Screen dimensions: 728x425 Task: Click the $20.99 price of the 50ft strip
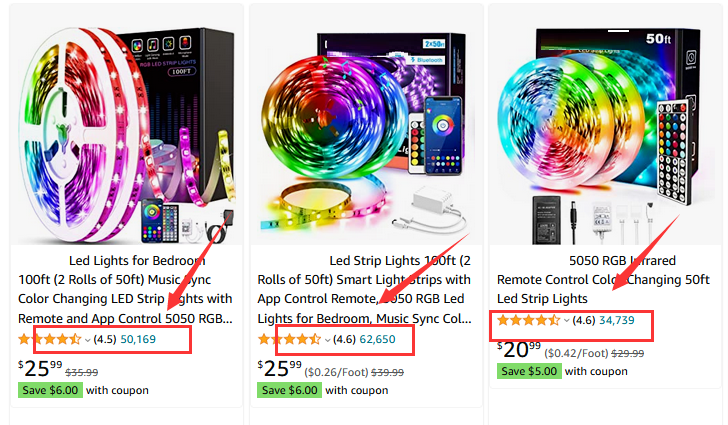coord(519,350)
